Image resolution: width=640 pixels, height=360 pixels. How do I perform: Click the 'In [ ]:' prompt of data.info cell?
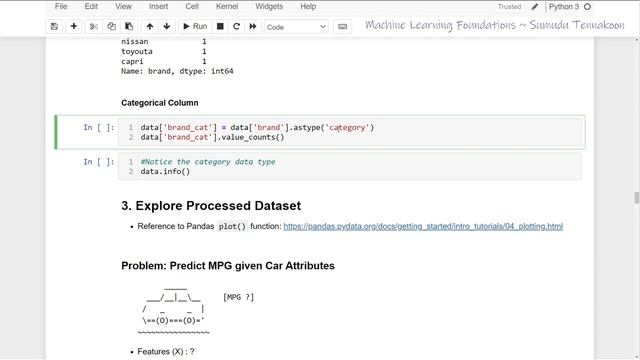click(x=99, y=162)
